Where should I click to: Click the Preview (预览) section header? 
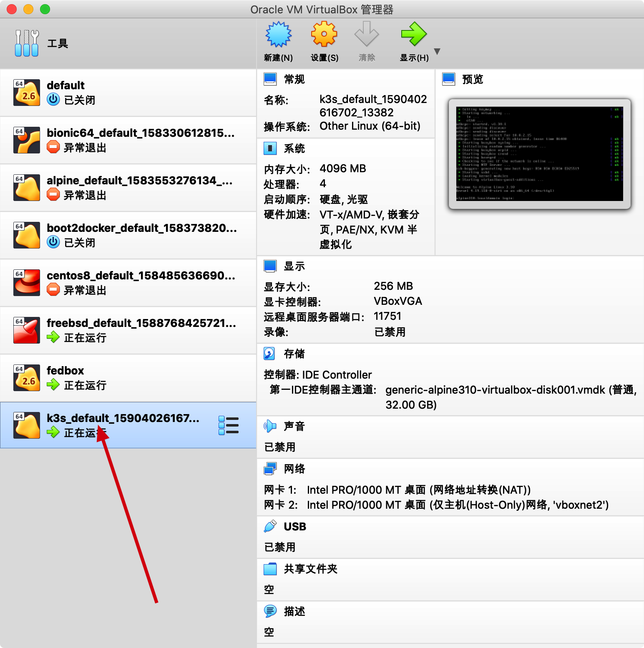[x=473, y=79]
